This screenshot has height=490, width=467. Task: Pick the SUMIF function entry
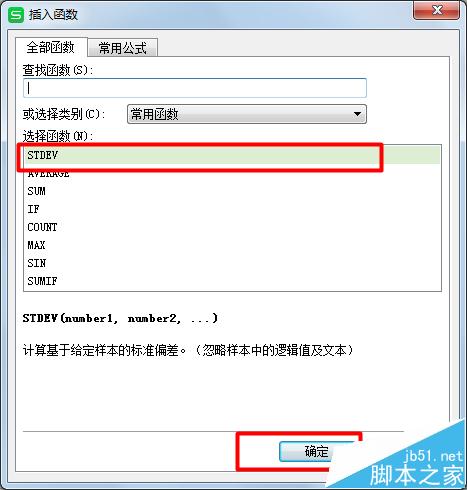click(x=232, y=281)
